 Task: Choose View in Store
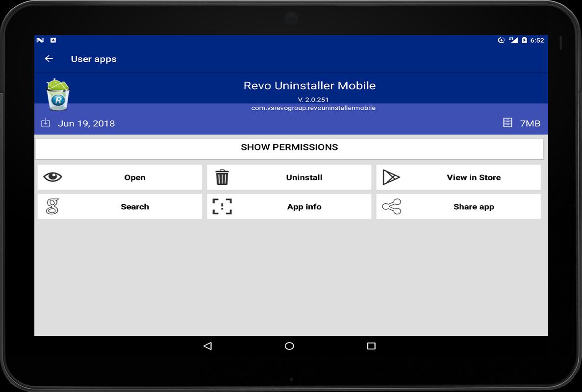pyautogui.click(x=474, y=178)
